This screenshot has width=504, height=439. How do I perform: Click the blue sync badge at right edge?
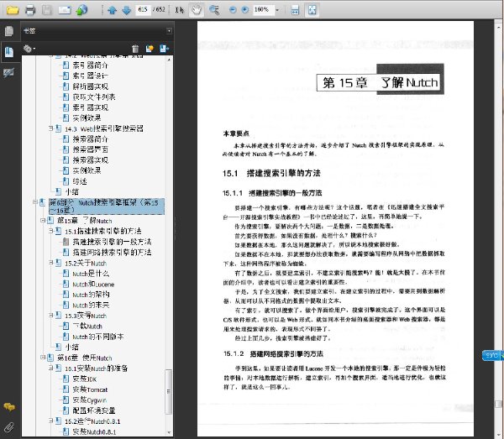[493, 355]
